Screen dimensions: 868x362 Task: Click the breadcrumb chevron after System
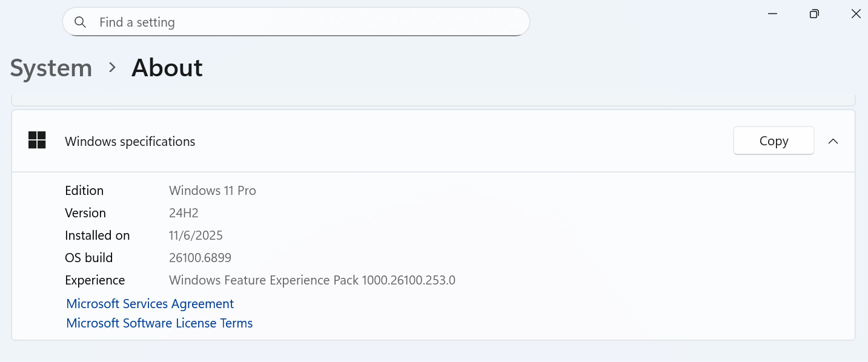pyautogui.click(x=112, y=67)
